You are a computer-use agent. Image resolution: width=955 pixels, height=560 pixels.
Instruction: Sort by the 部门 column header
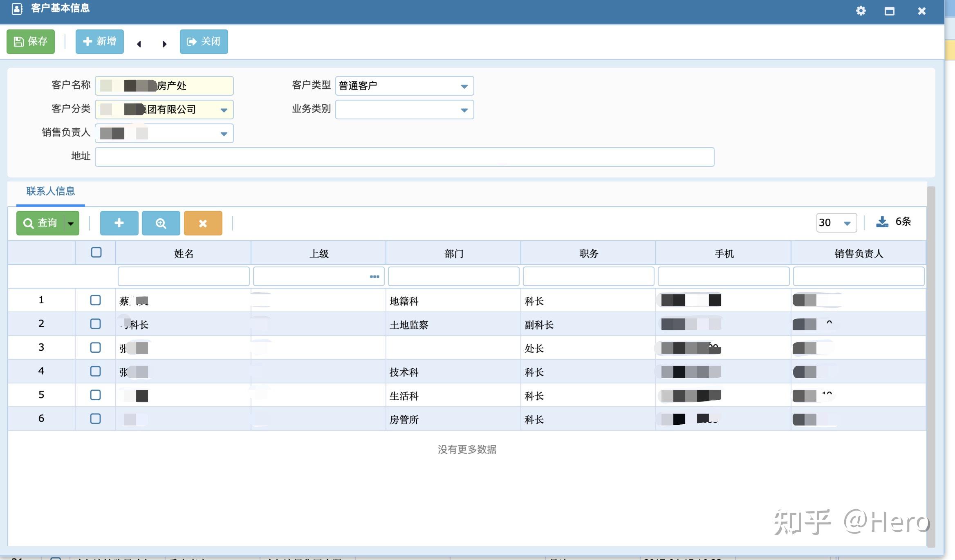pyautogui.click(x=454, y=253)
